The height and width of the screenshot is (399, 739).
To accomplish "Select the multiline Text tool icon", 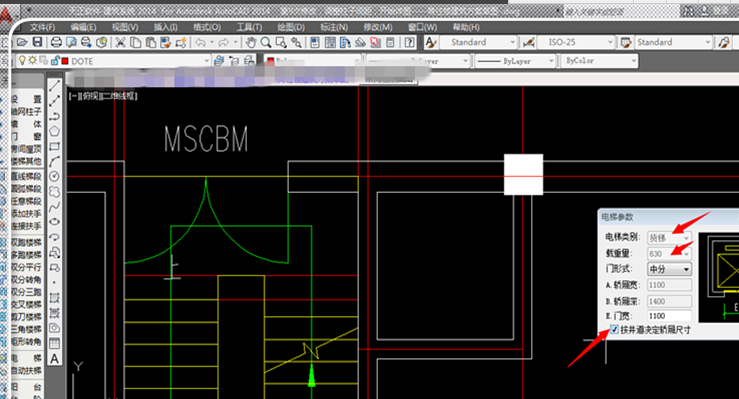I will pos(55,359).
